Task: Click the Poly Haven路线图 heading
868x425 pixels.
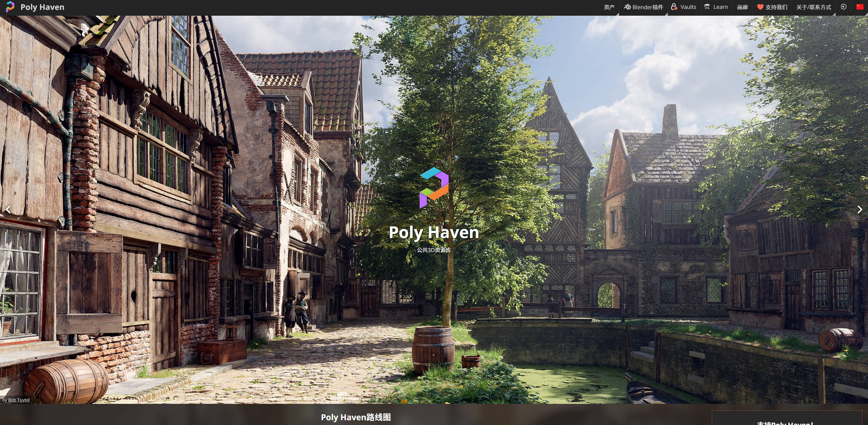Action: [x=356, y=417]
